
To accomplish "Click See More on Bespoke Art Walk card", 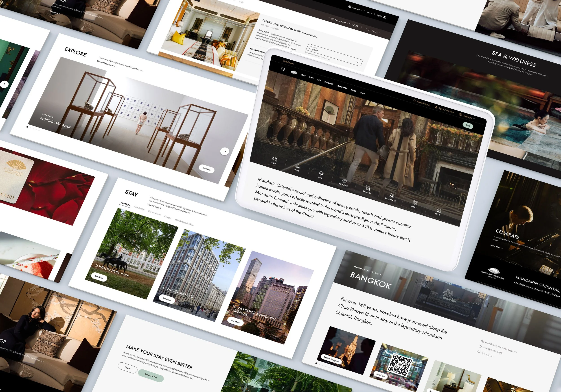I will coord(206,169).
